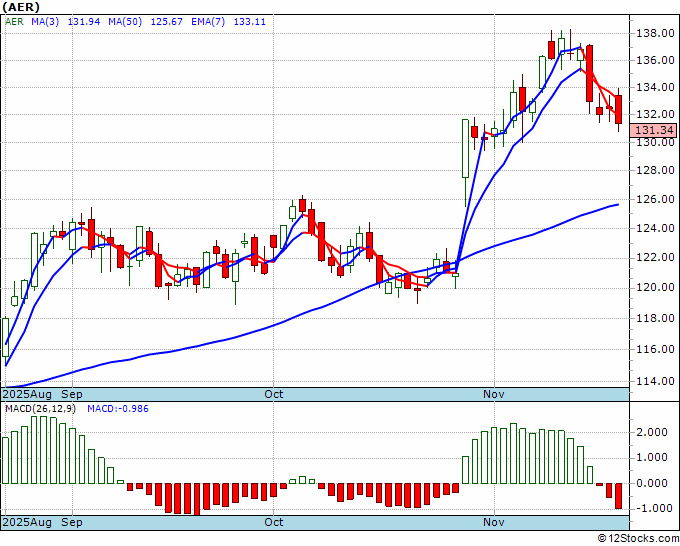This screenshot has height=546, width=680.
Task: Click the green AER legend label
Action: (x=14, y=22)
